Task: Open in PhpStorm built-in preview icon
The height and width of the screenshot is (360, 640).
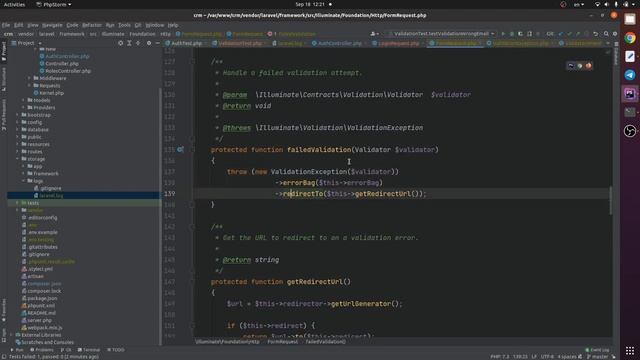Action: click(571, 66)
